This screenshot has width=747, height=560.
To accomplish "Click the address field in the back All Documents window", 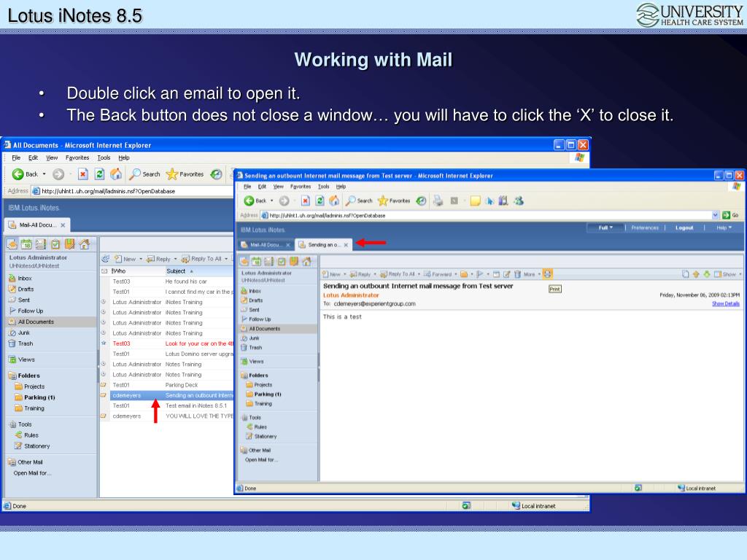I will [x=132, y=191].
